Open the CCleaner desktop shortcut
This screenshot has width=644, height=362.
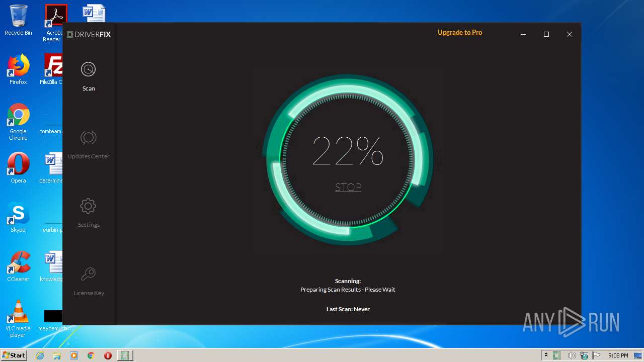(x=18, y=266)
